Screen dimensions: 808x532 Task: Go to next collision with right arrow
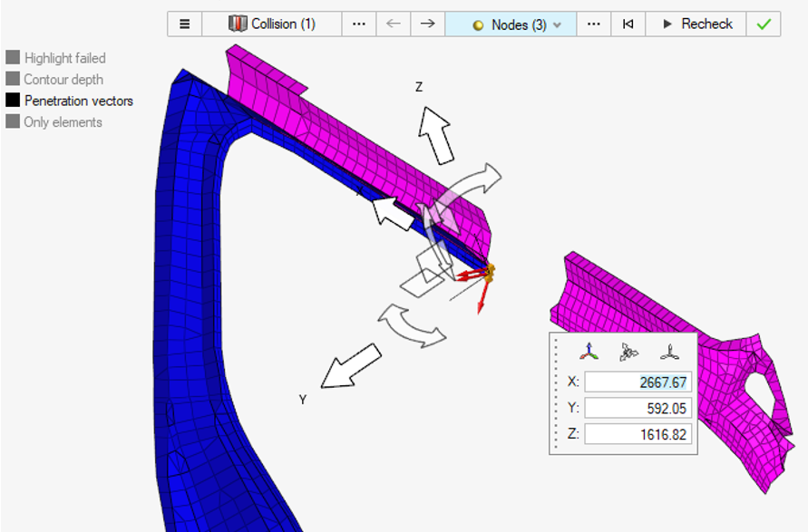[427, 24]
